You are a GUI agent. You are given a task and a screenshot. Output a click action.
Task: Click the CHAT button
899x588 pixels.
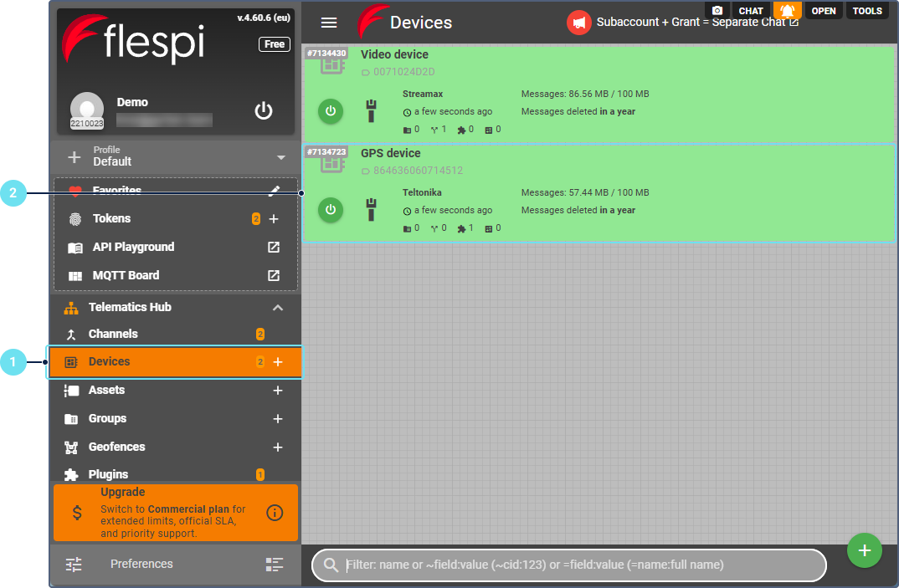click(x=751, y=11)
